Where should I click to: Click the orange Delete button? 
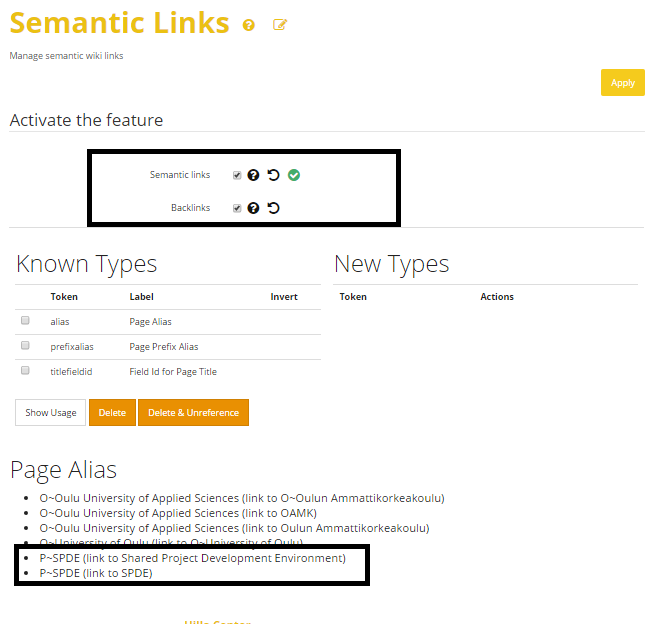pyautogui.click(x=112, y=412)
